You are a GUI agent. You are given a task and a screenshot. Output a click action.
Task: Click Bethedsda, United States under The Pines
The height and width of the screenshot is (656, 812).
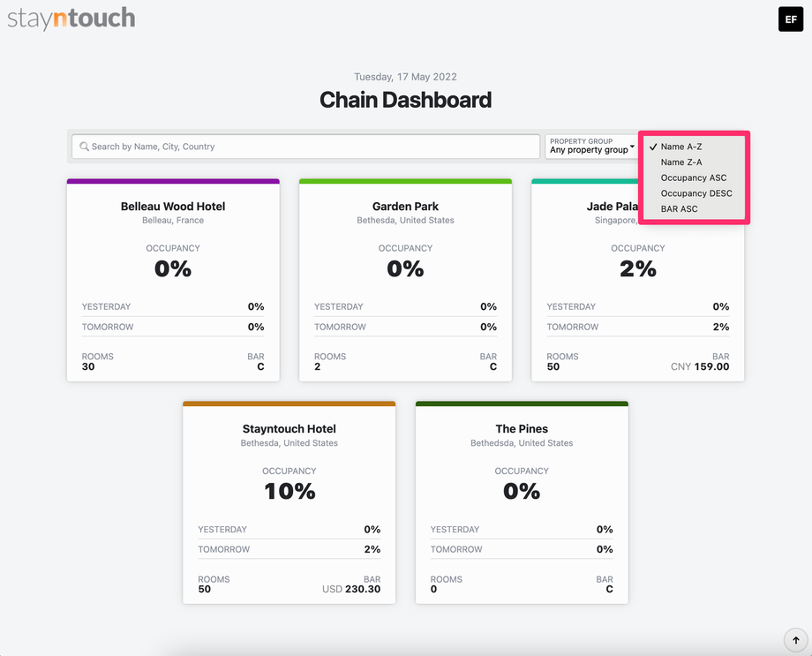point(522,443)
